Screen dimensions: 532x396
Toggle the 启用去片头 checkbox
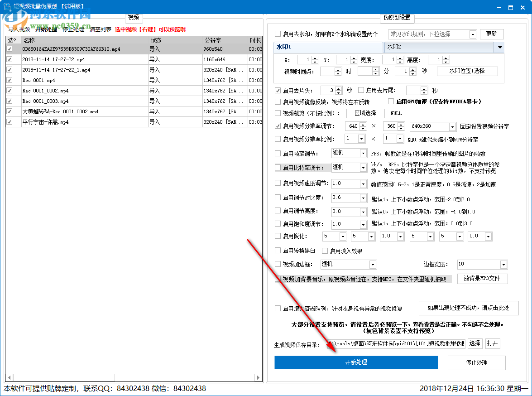tap(278, 90)
